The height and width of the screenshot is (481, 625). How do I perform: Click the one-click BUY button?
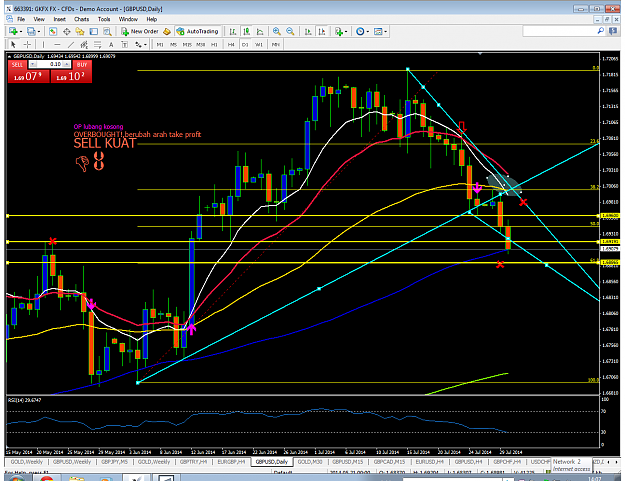pyautogui.click(x=71, y=72)
